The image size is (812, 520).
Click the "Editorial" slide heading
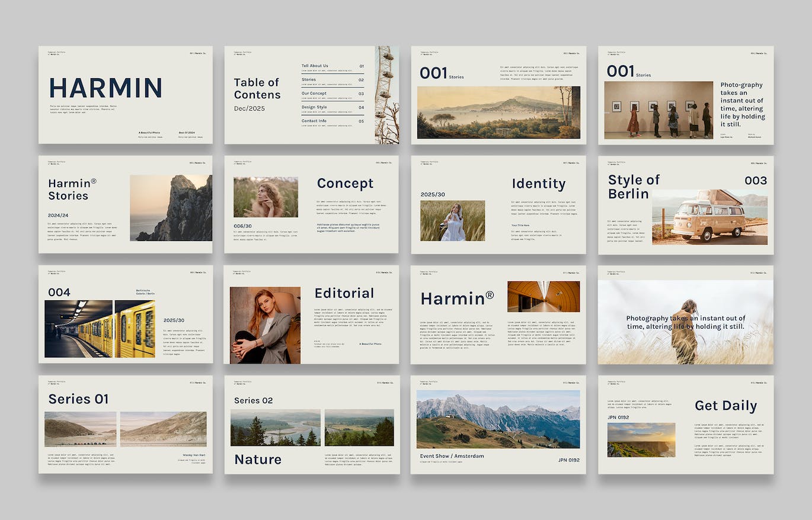[x=344, y=293]
